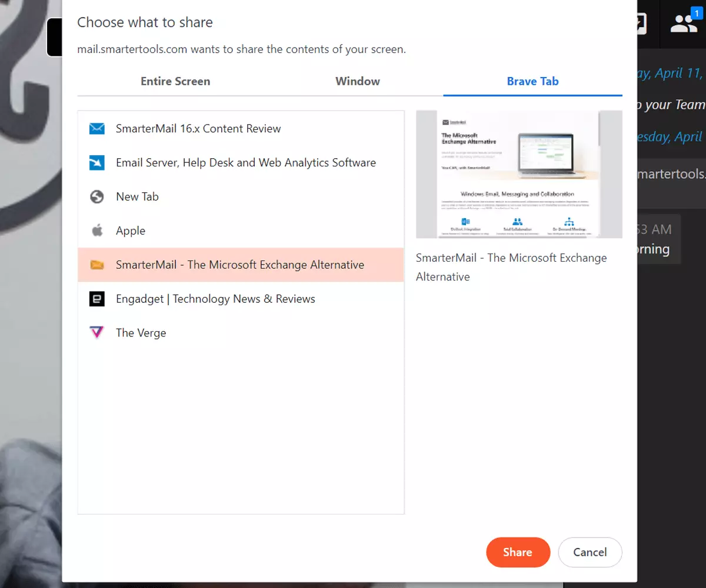Pick The Verge from the list
Screen dimensions: 706x588
point(241,333)
